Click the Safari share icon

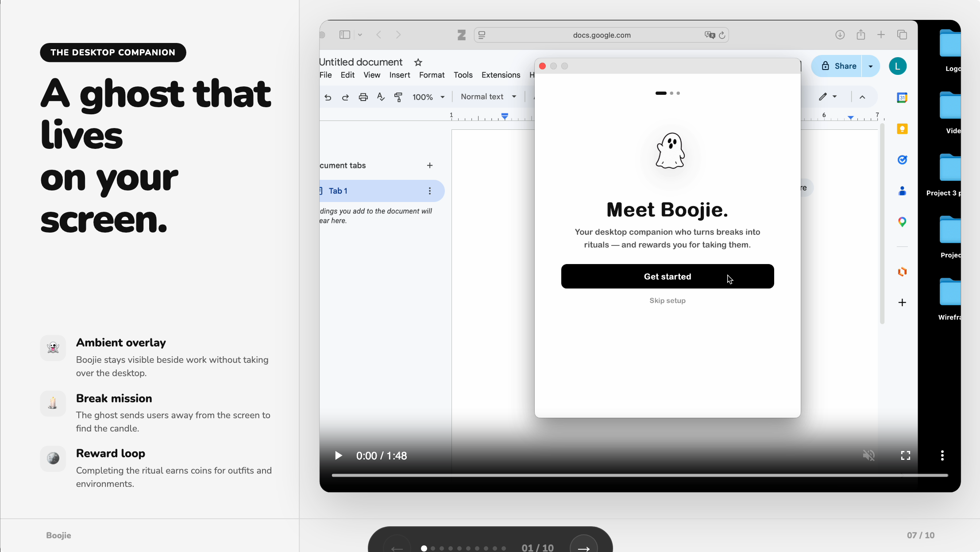pyautogui.click(x=860, y=35)
